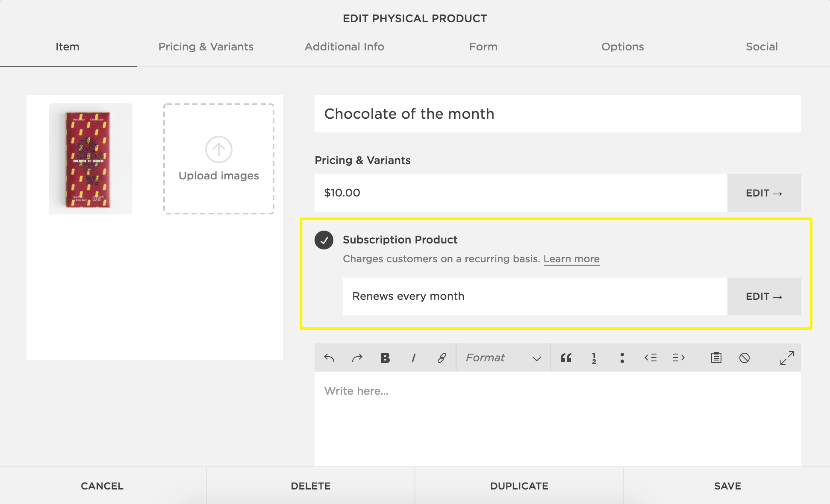Click the upload arrow circle icon
Image resolution: width=830 pixels, height=504 pixels.
click(x=219, y=149)
